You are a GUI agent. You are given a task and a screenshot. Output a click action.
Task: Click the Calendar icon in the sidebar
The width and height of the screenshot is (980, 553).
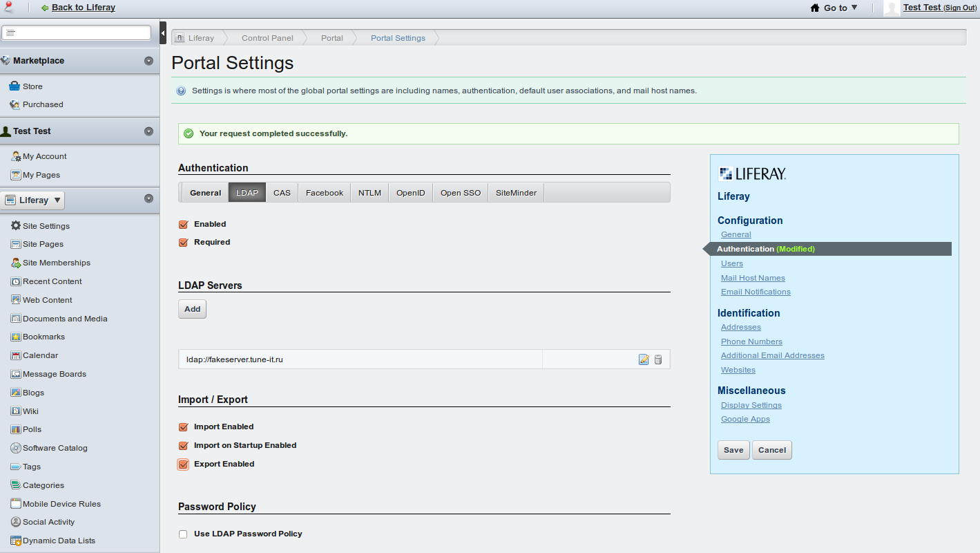(16, 355)
